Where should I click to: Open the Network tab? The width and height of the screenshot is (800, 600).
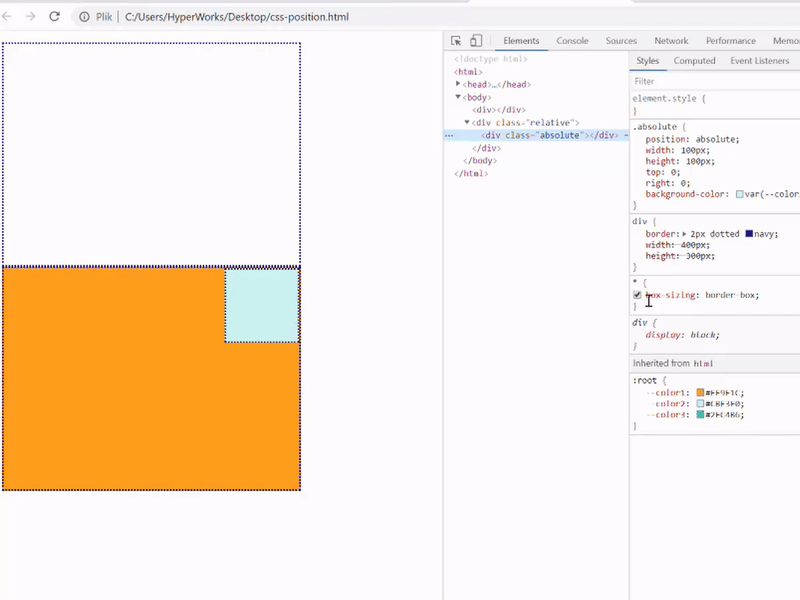click(x=671, y=41)
